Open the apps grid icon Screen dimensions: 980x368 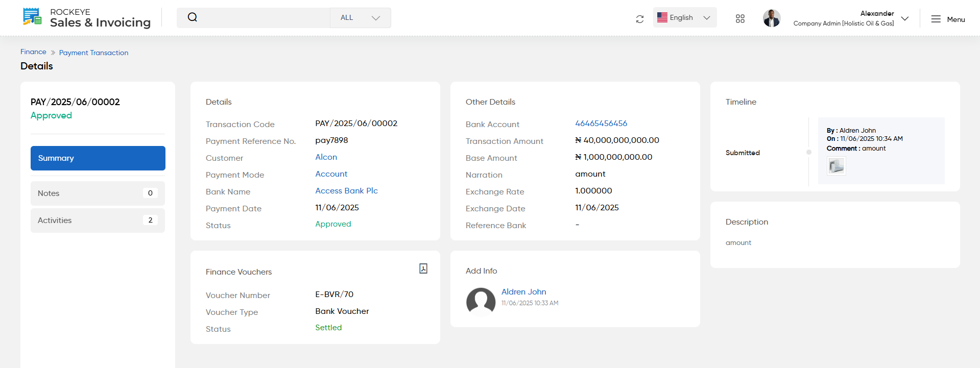click(x=740, y=19)
